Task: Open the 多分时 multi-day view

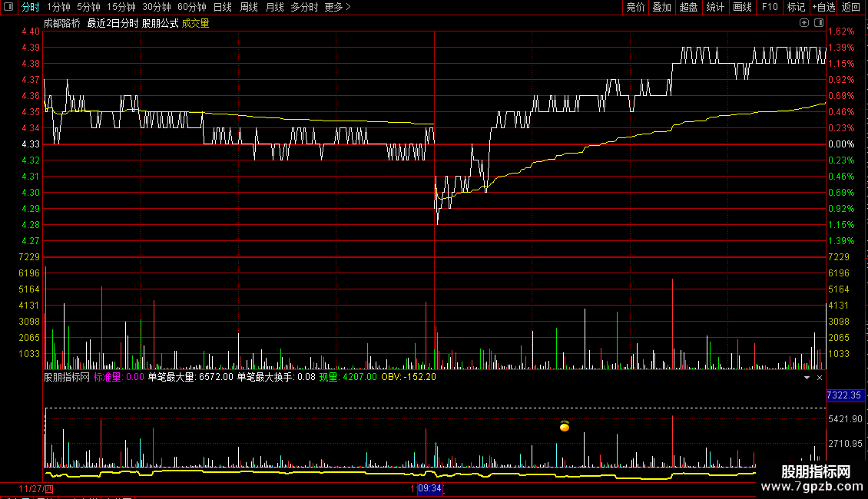Action: [304, 7]
